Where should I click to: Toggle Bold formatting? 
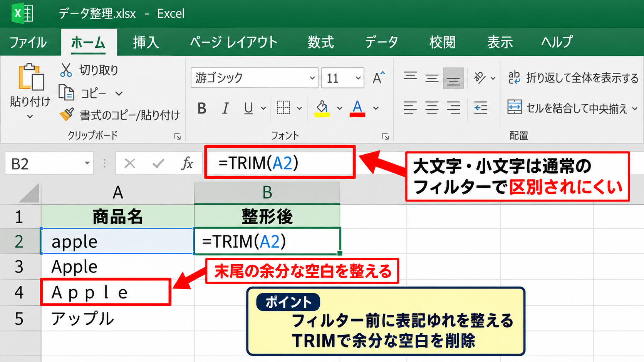click(202, 108)
